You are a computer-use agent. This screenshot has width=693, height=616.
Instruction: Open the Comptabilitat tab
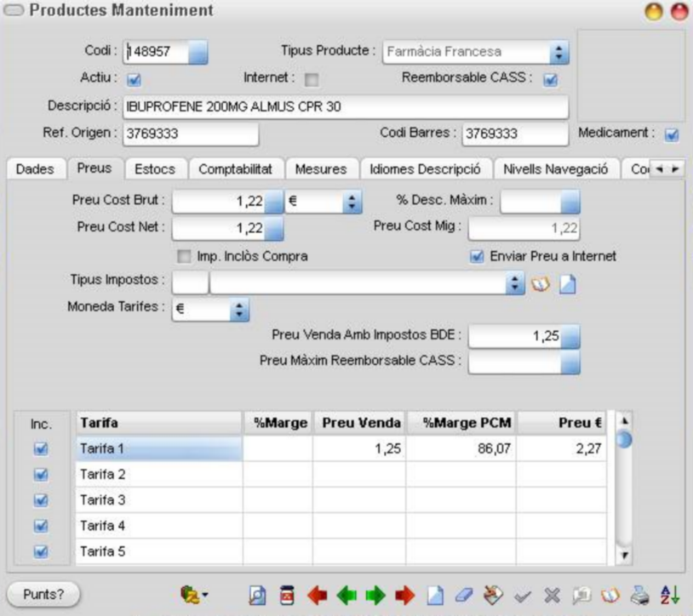point(235,169)
